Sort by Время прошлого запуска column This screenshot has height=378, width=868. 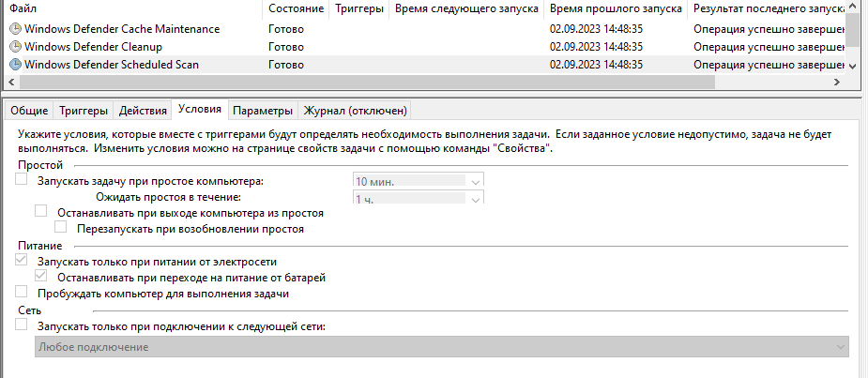616,8
